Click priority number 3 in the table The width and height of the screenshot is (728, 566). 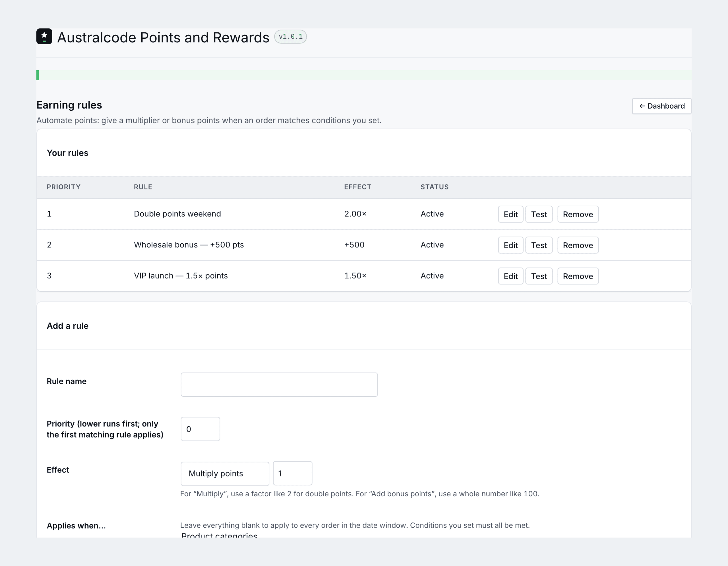tap(49, 276)
